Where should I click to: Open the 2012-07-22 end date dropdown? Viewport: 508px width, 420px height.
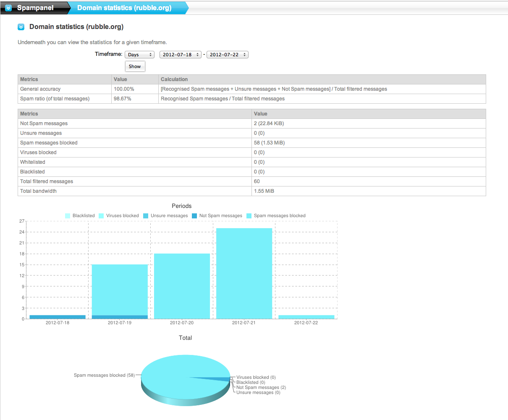(228, 55)
